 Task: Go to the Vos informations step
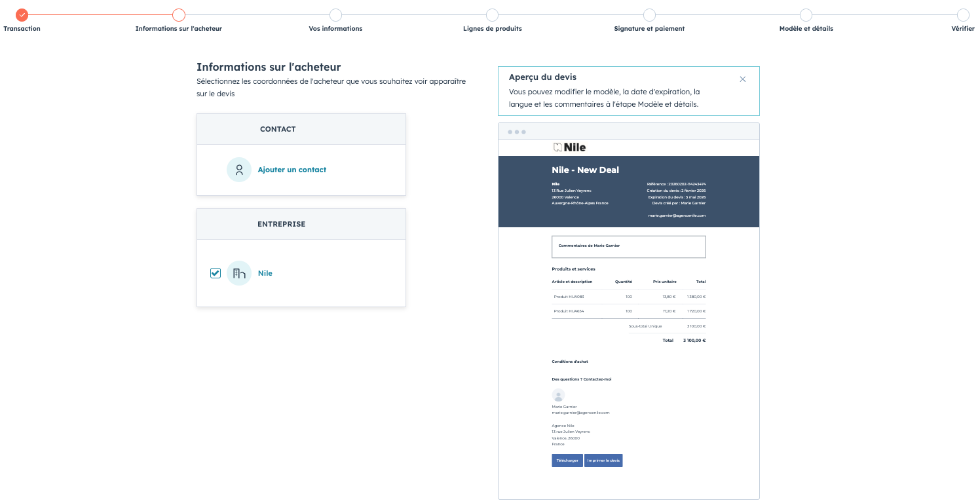point(335,15)
